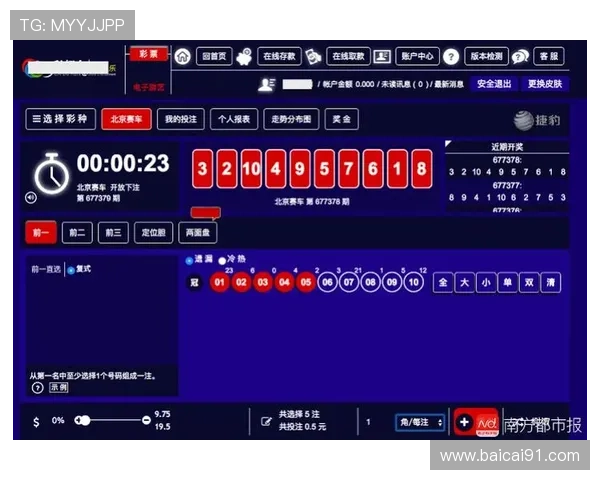Click the 安全退出 logout button
This screenshot has height=480, width=600.
tap(493, 84)
